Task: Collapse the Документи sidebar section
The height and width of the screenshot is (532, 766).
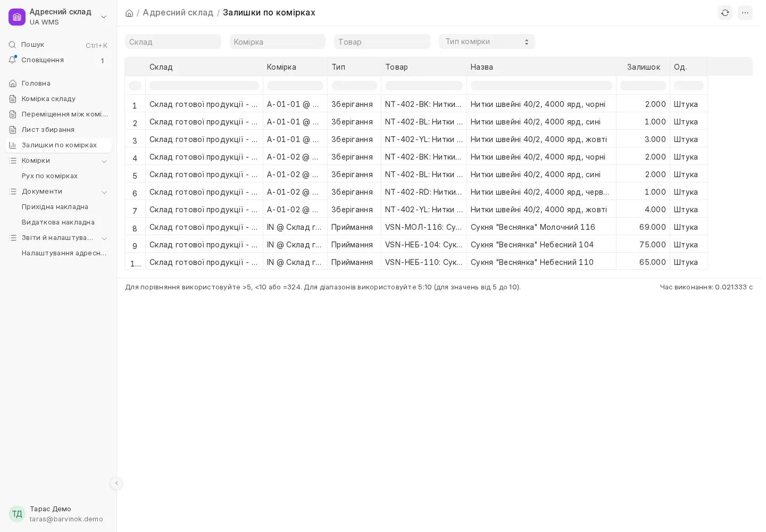Action: (104, 192)
